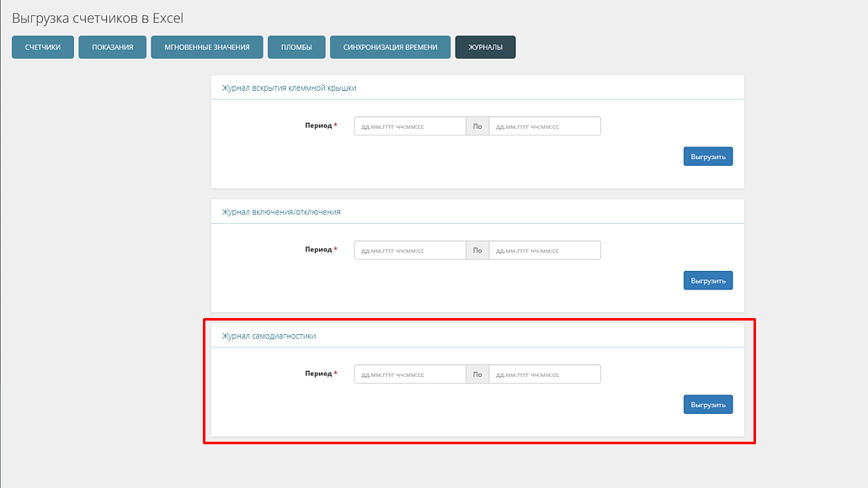Click the По separator in Журнал самодиагностики
The image size is (868, 488).
pos(477,374)
